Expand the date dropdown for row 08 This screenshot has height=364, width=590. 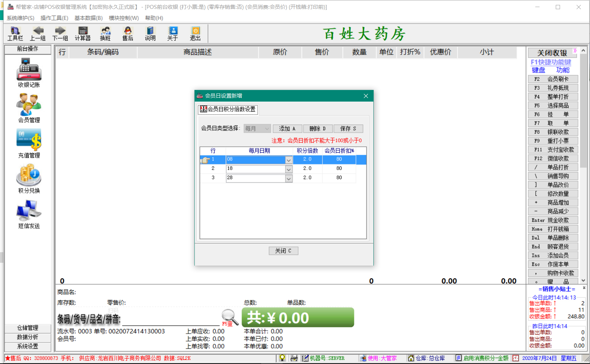point(289,160)
